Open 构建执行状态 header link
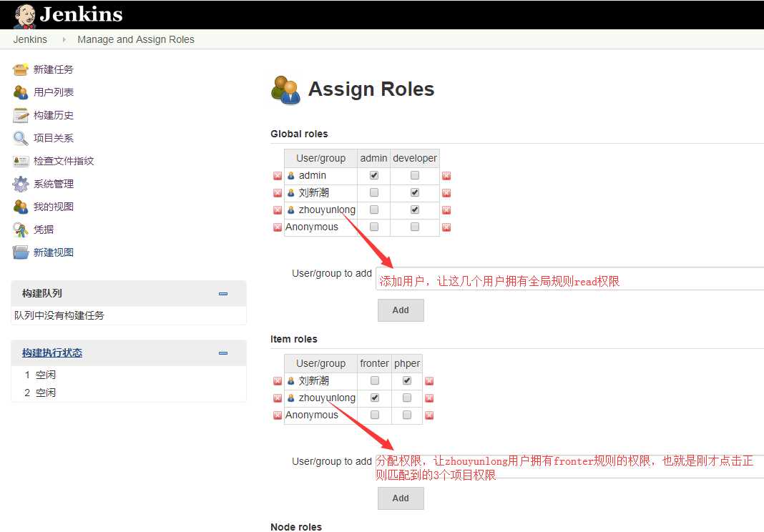The image size is (764, 532). tap(52, 353)
